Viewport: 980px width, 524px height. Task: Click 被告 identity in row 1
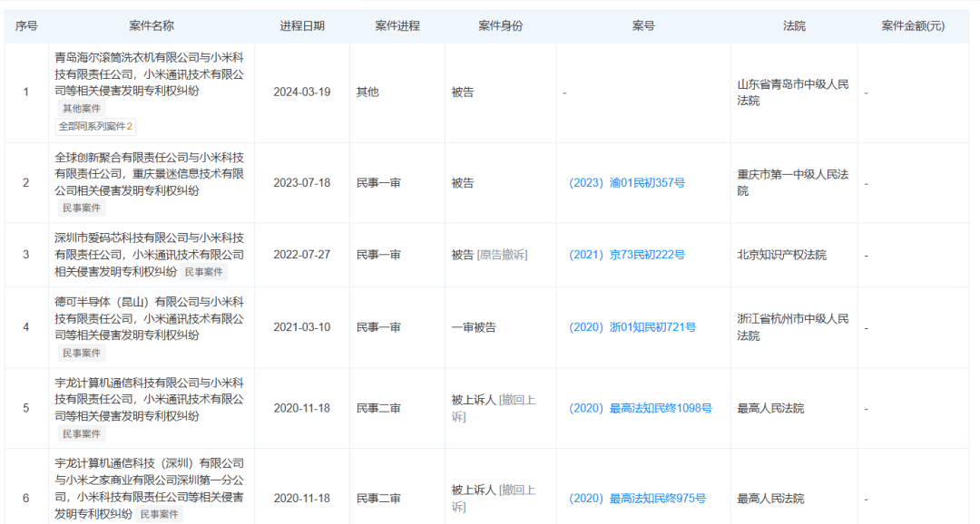pos(463,92)
